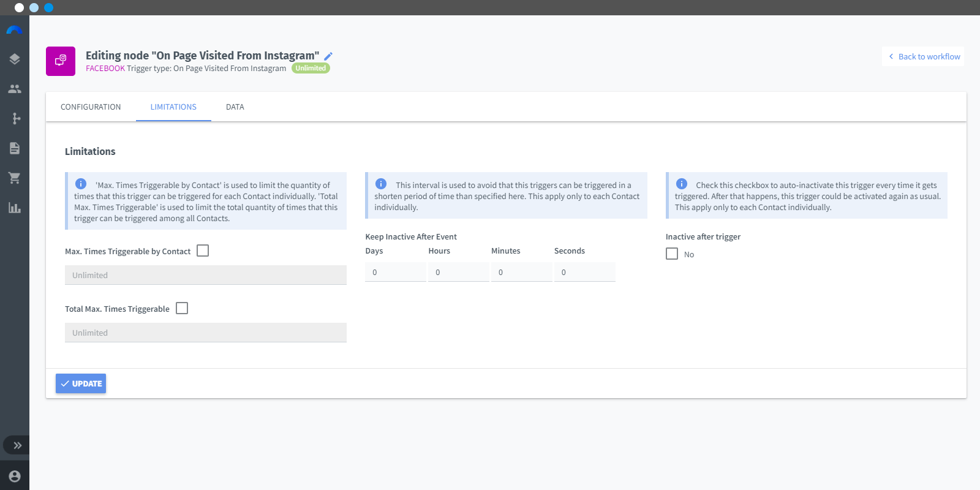Image resolution: width=980 pixels, height=490 pixels.
Task: Open the user account icon in the sidebar
Action: pos(15,476)
